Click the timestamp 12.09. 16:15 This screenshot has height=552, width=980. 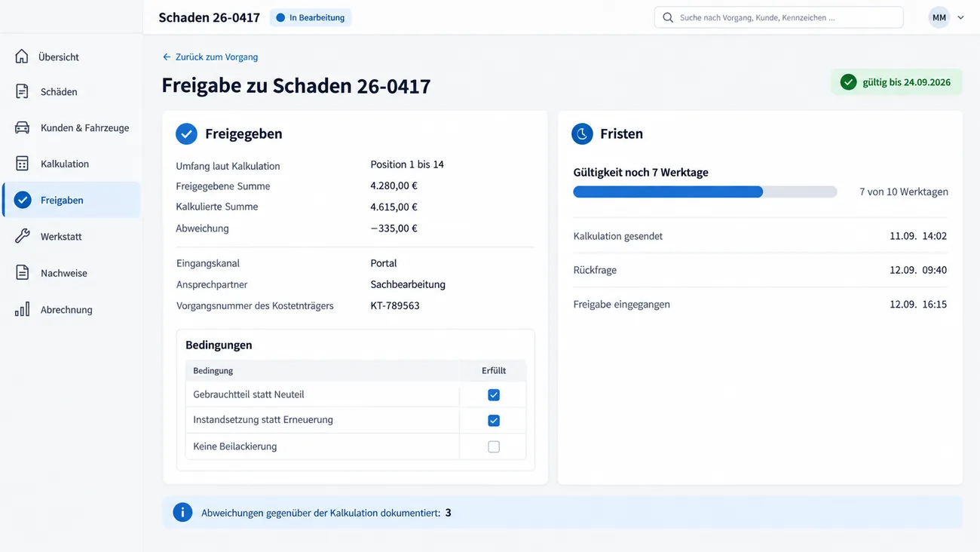tap(918, 305)
